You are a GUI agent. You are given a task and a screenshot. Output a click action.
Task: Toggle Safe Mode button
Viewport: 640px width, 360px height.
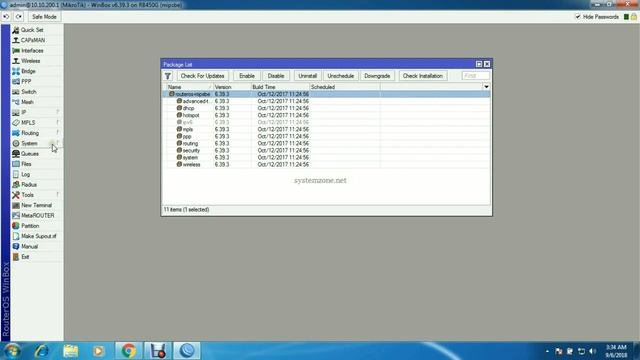click(x=44, y=17)
